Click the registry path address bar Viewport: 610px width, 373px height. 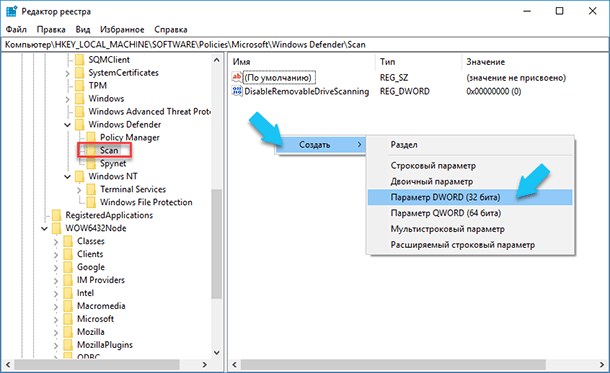[305, 45]
